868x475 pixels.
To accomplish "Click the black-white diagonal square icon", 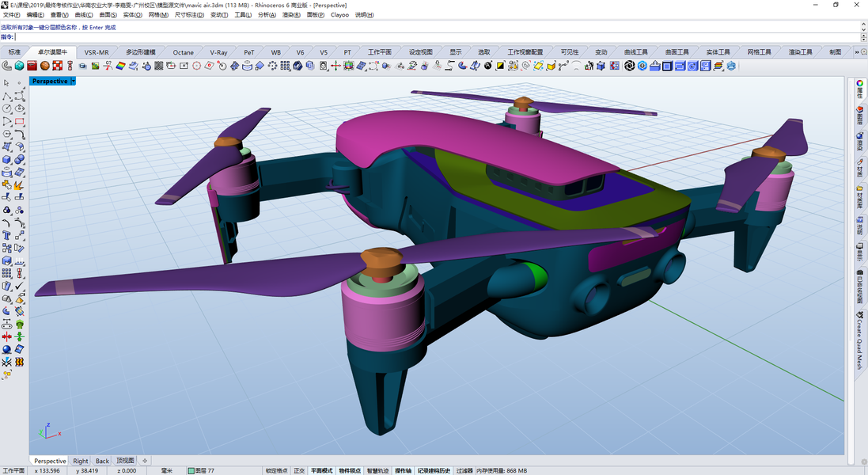I will click(500, 66).
